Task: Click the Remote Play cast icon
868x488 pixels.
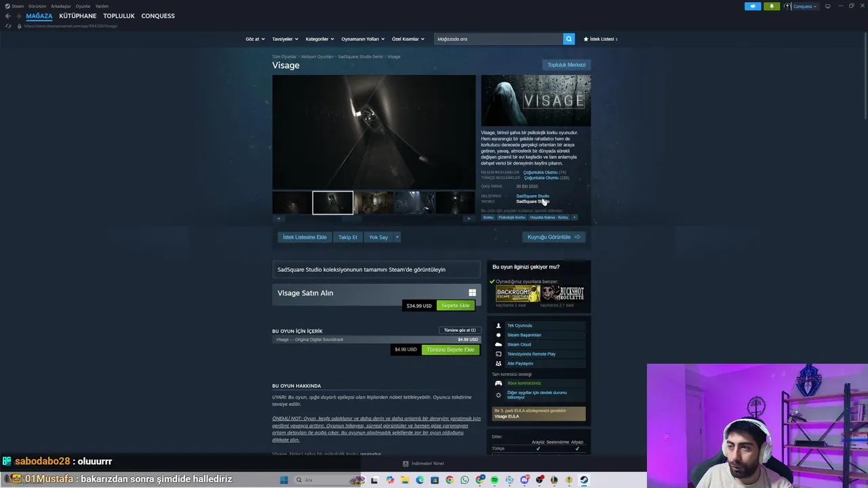Action: [498, 354]
